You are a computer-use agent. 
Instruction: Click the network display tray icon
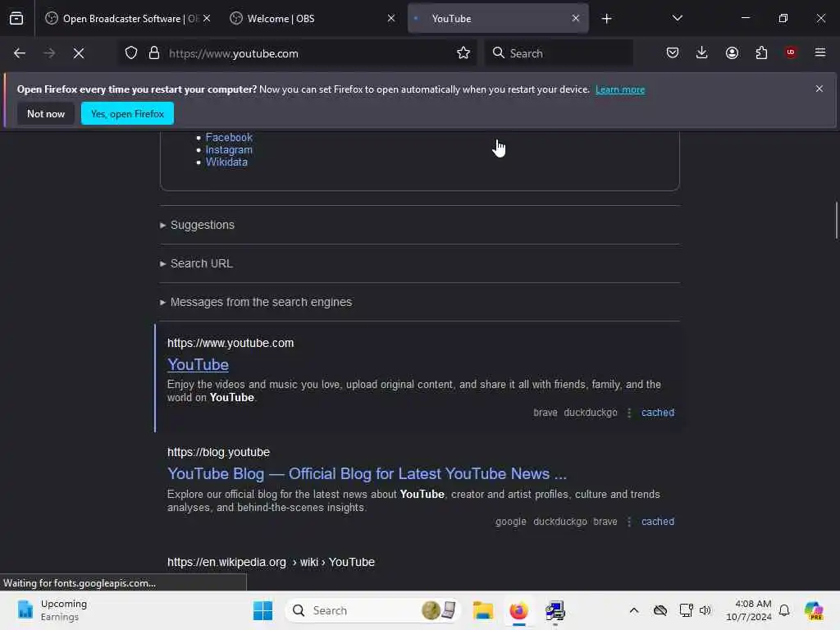pos(686,610)
